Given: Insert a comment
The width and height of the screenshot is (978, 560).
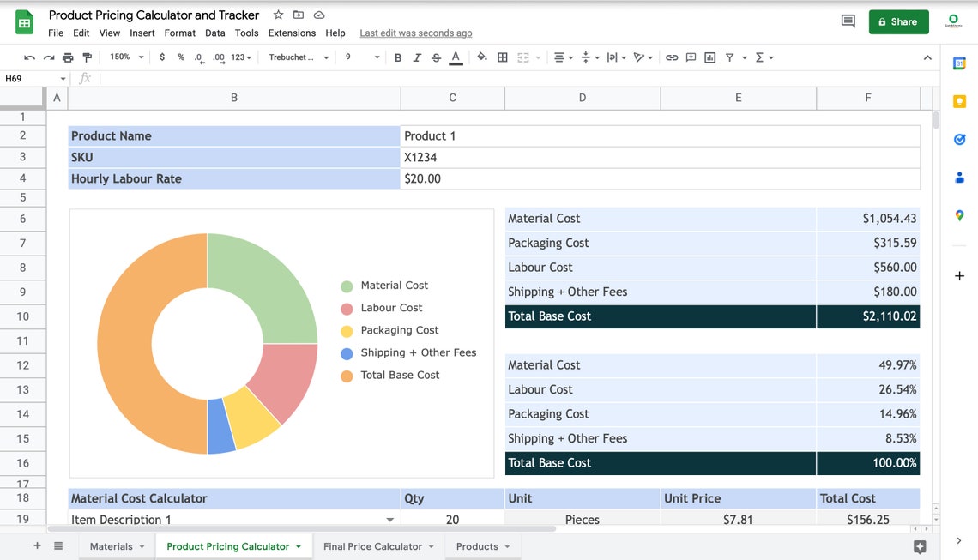Looking at the screenshot, I should tap(691, 57).
